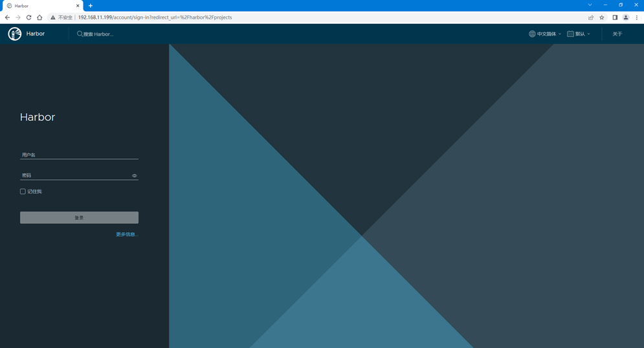The height and width of the screenshot is (348, 644).
Task: Open a new tab with plus button
Action: [x=91, y=6]
